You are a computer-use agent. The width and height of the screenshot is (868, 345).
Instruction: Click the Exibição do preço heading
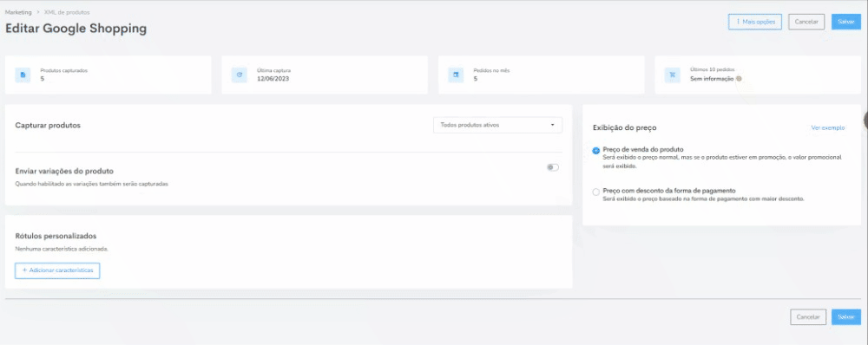pos(624,127)
